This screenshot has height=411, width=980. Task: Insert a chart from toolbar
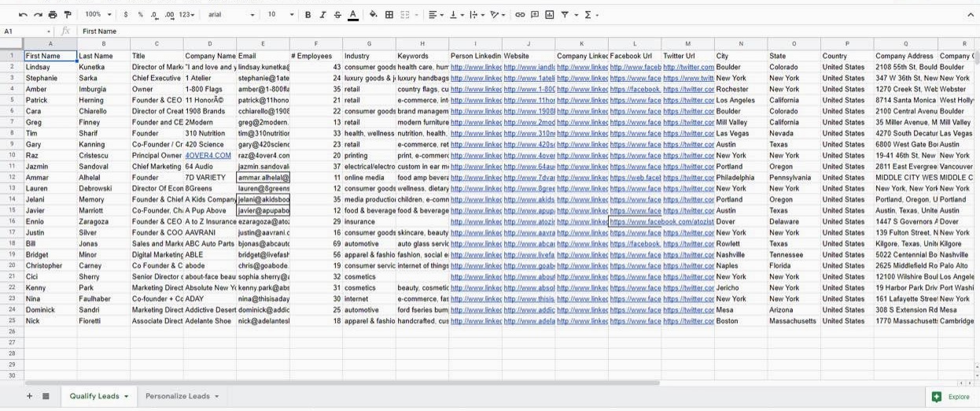tap(549, 15)
